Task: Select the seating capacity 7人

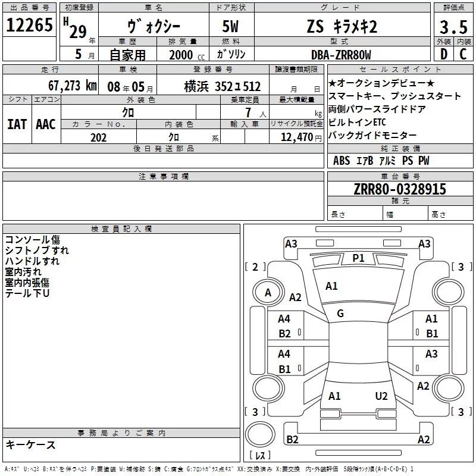Action: pyautogui.click(x=256, y=112)
